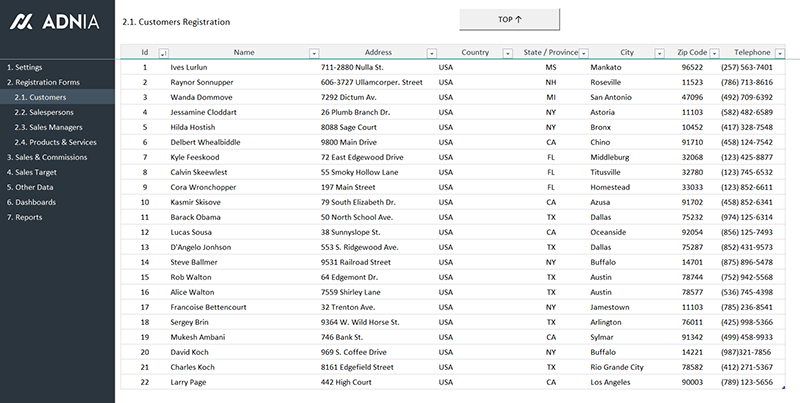Open 2.3. Sales Managers form
800x403 pixels.
coord(48,127)
